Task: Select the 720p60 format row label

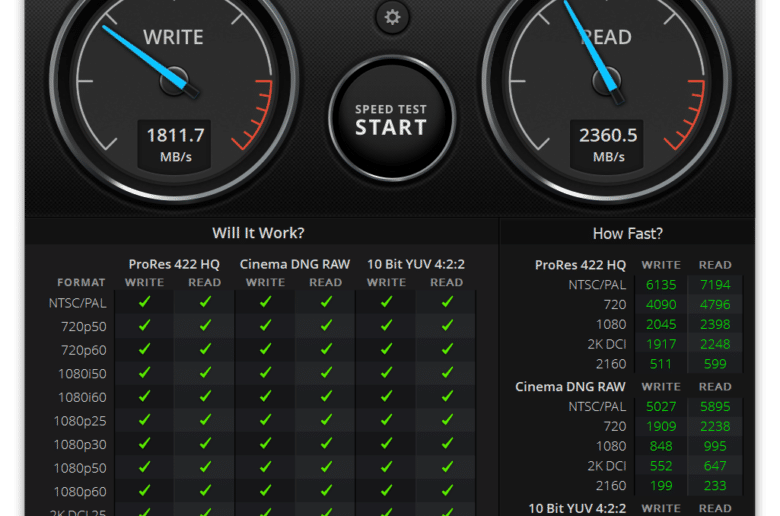Action: (x=84, y=350)
